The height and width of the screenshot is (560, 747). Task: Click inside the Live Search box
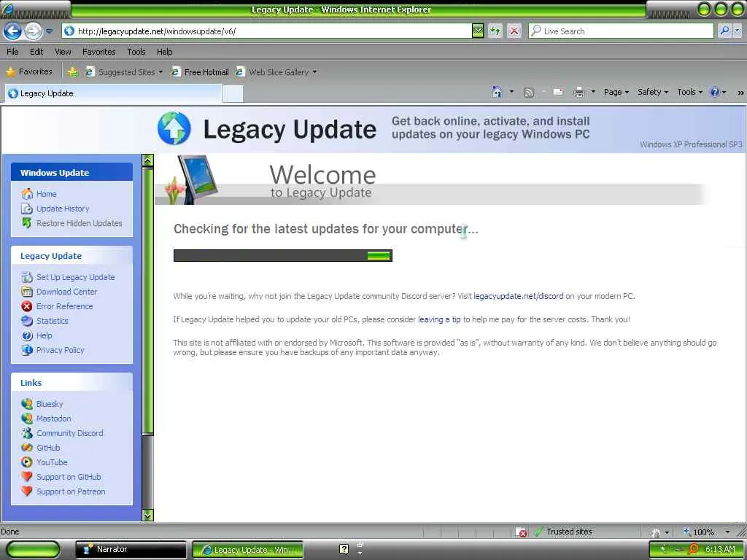point(622,31)
